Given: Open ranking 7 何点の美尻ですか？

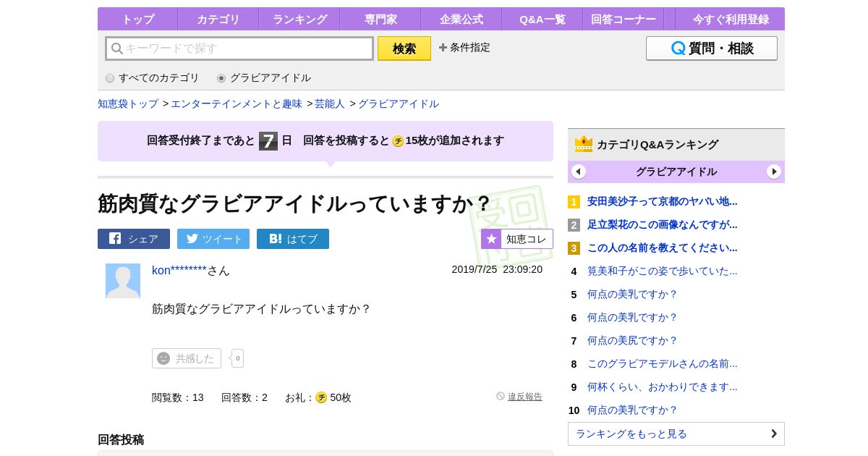Looking at the screenshot, I should point(633,341).
